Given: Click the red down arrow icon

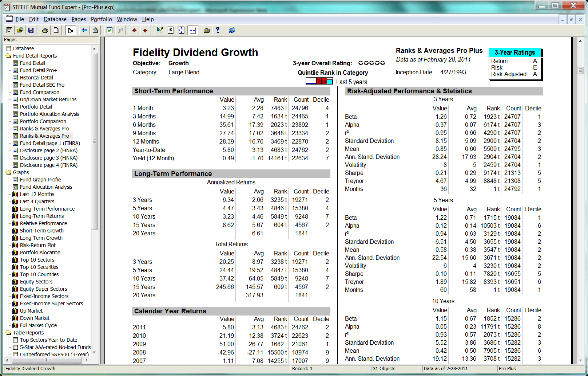Looking at the screenshot, I should pyautogui.click(x=146, y=31).
